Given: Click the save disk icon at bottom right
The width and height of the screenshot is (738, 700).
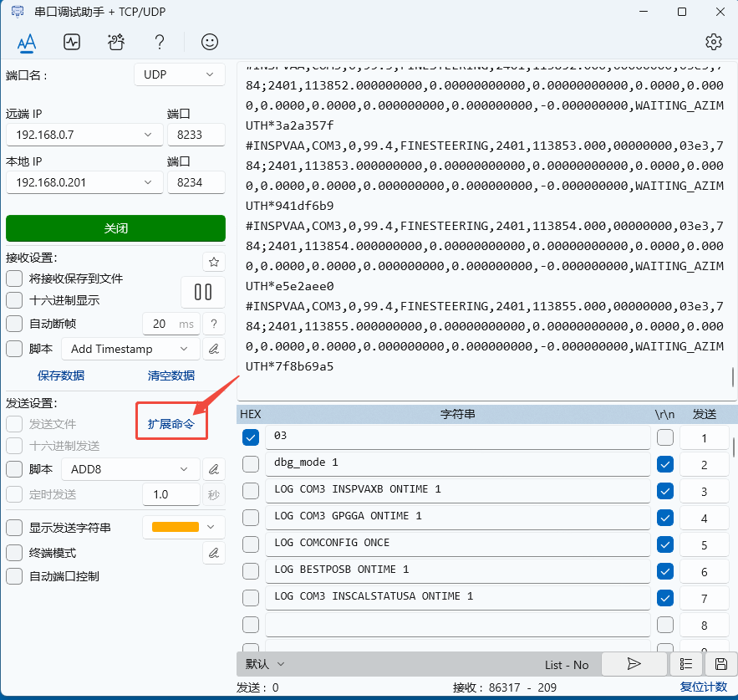Looking at the screenshot, I should click(x=720, y=664).
